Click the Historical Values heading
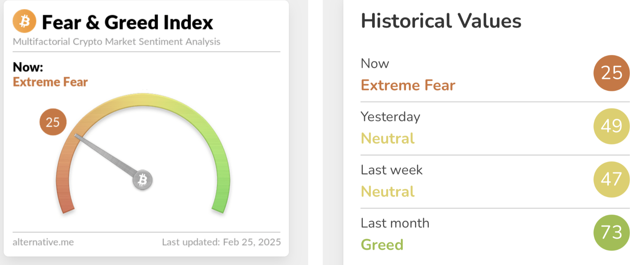 [441, 21]
